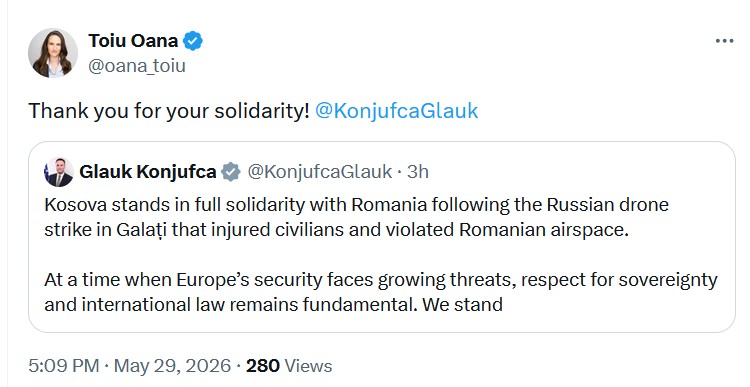View the 280 Views count

tap(289, 366)
